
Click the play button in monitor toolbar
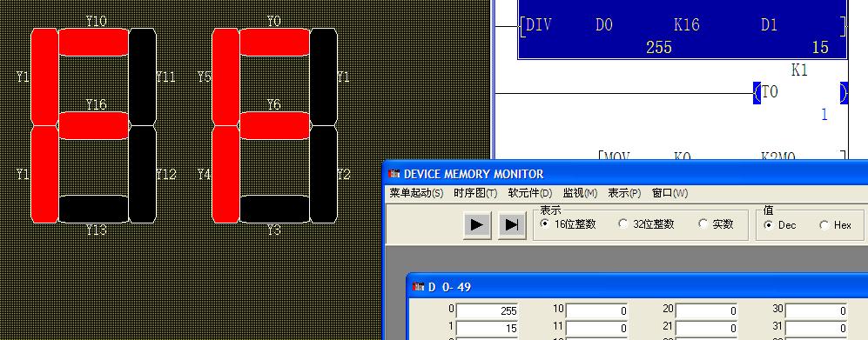coord(476,225)
